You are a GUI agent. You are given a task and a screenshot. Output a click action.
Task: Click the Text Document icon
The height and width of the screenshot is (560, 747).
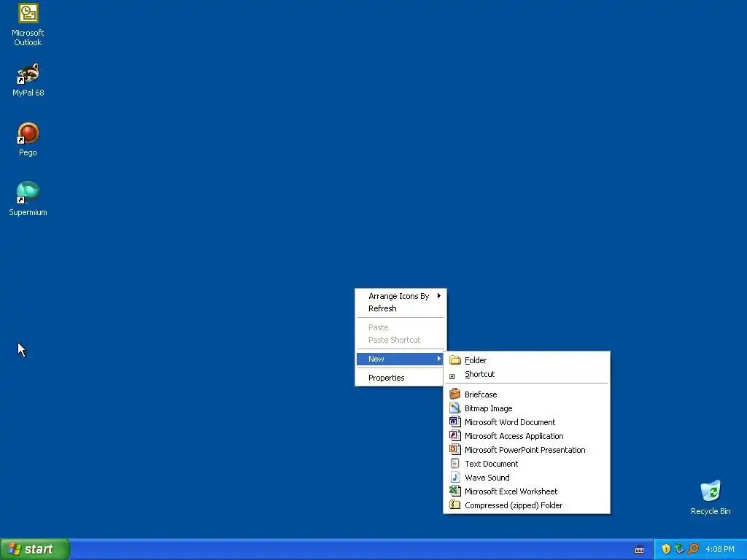tap(455, 463)
